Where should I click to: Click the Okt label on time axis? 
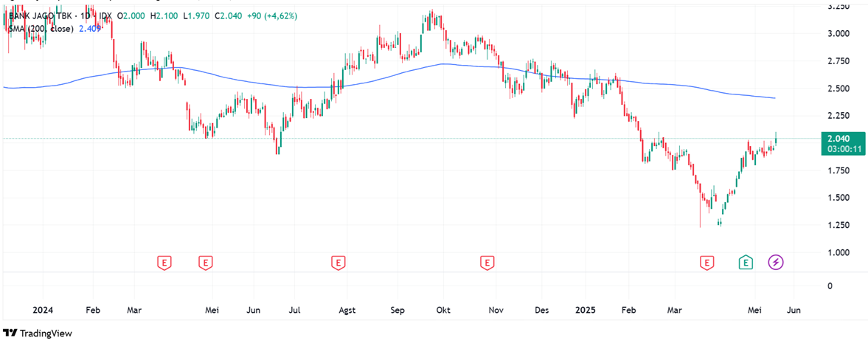[x=442, y=311]
